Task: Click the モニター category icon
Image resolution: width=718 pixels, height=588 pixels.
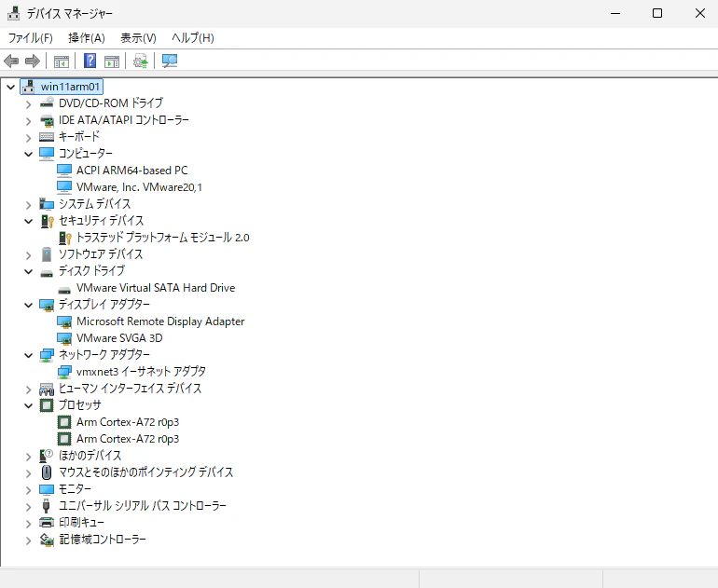Action: coord(47,489)
